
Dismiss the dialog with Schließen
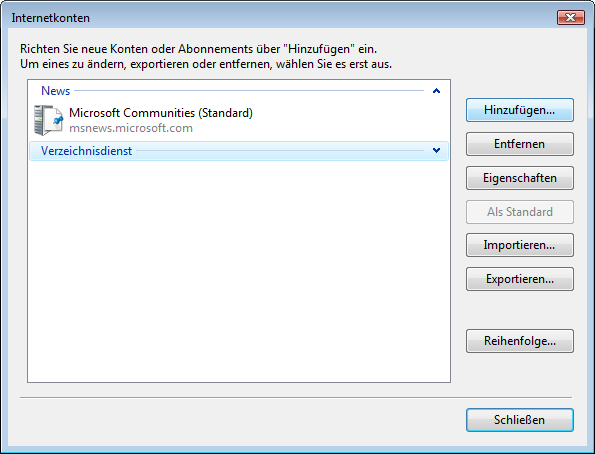(x=519, y=420)
